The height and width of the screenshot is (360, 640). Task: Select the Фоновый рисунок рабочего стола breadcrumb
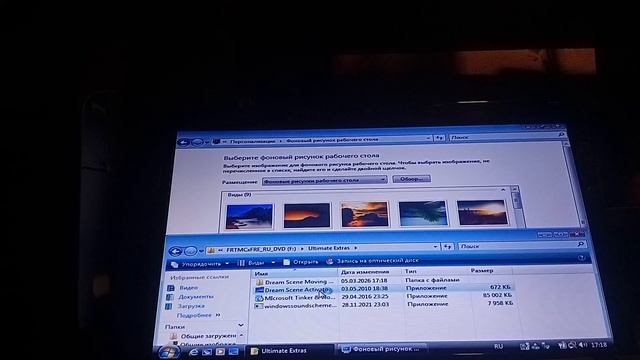pyautogui.click(x=332, y=140)
